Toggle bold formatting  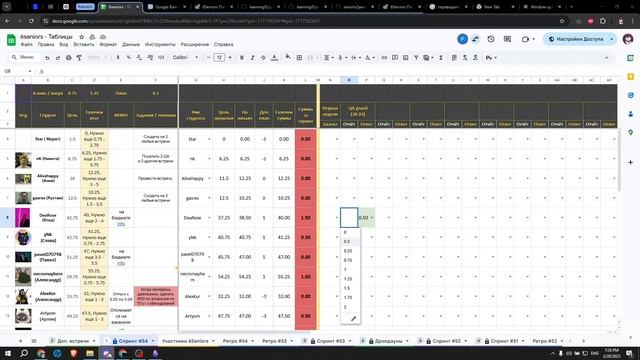[x=242, y=58]
